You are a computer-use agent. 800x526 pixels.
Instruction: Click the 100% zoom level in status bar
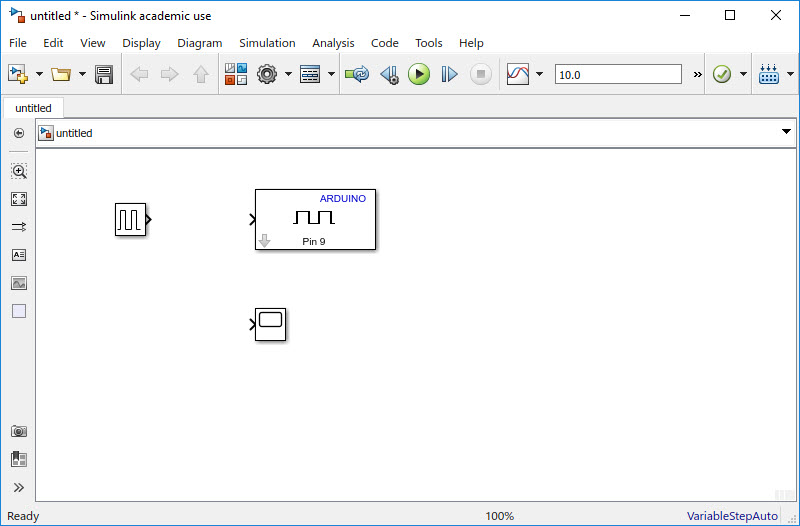click(x=499, y=516)
